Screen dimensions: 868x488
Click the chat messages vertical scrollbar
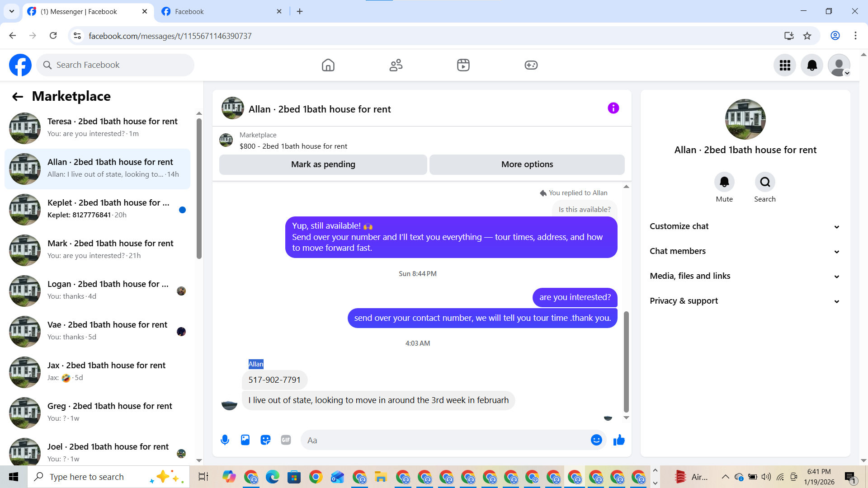pyautogui.click(x=626, y=361)
